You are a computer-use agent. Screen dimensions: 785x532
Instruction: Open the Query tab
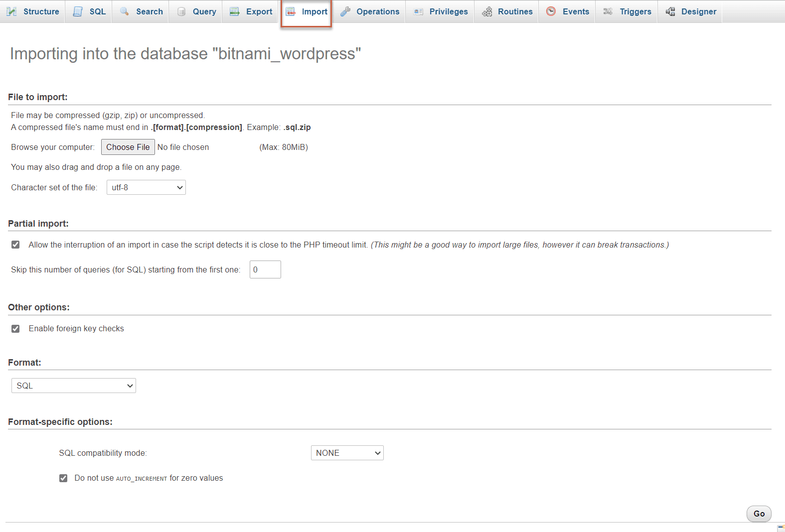click(196, 11)
